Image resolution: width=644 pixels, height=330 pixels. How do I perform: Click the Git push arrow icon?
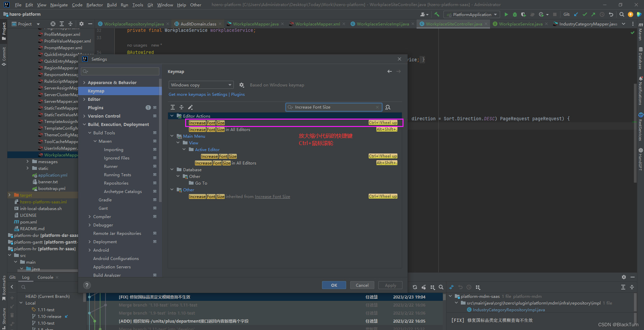[593, 14]
